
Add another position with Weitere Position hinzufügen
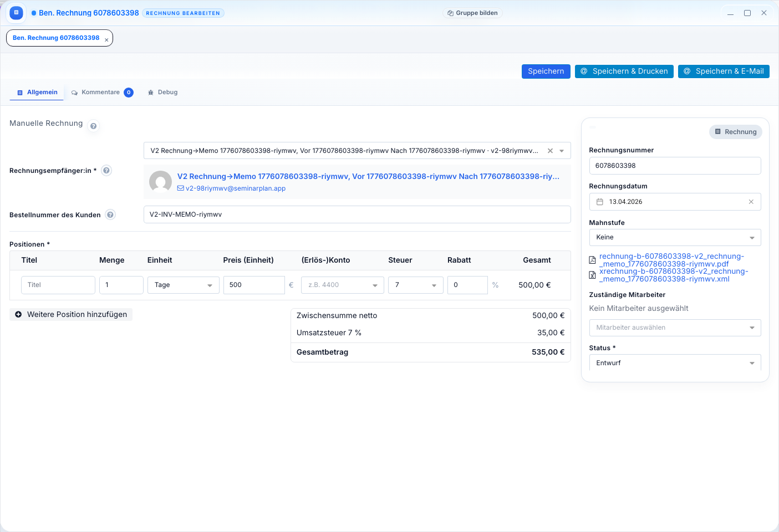pyautogui.click(x=71, y=315)
